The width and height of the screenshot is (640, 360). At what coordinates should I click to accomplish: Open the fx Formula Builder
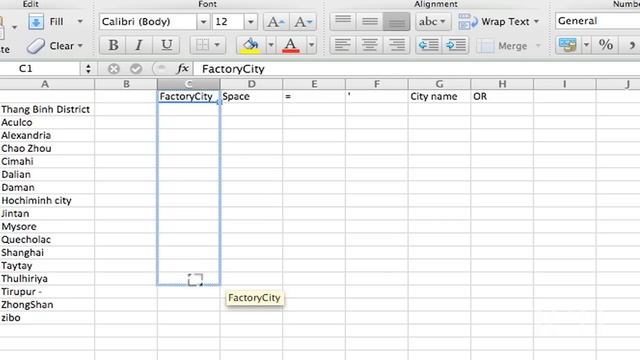coord(182,69)
